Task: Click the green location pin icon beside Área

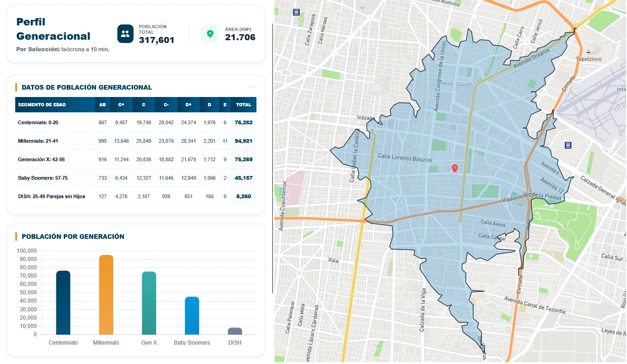Action: click(210, 34)
